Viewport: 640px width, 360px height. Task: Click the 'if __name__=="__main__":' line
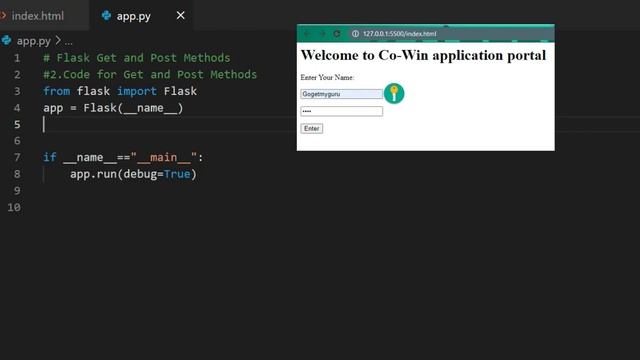point(123,158)
